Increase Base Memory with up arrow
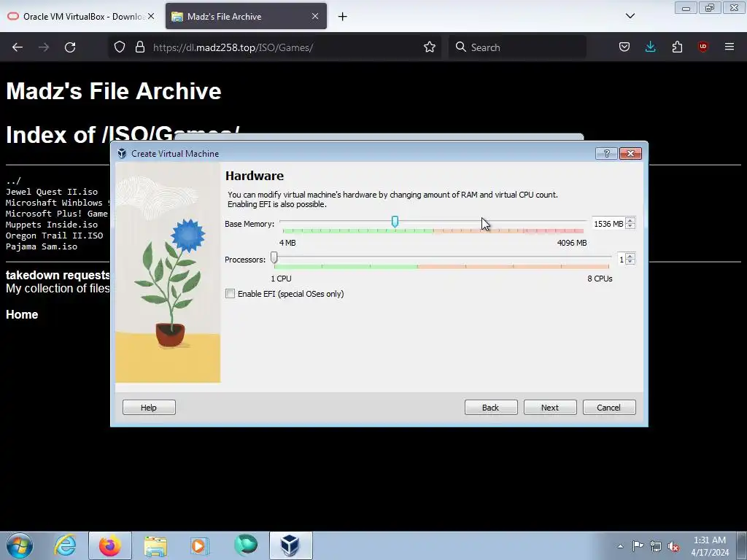This screenshot has width=747, height=560. point(630,220)
